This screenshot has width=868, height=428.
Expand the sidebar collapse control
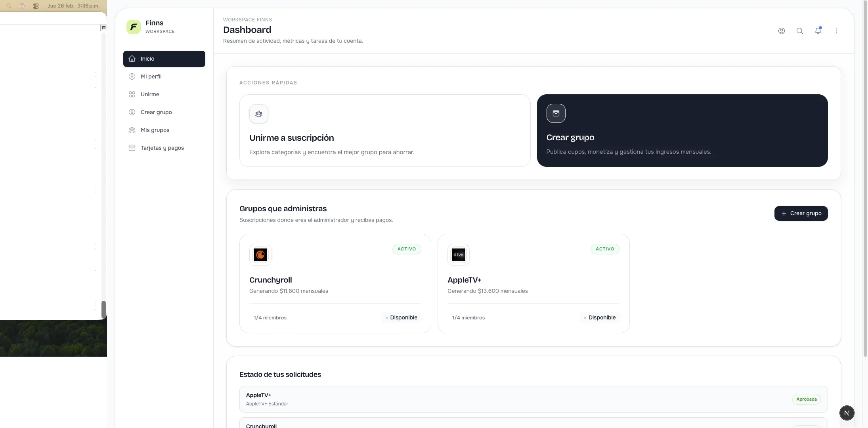tap(104, 27)
